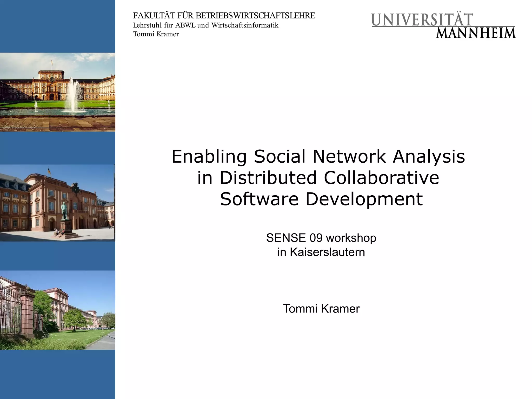Select the palace garden fence photo
532x399 pixels.
click(57, 310)
